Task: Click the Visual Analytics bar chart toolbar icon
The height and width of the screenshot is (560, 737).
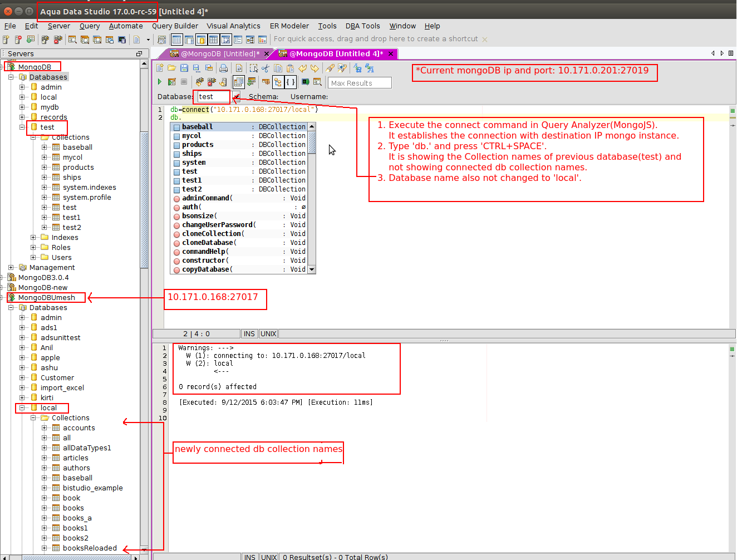Action: 262,40
